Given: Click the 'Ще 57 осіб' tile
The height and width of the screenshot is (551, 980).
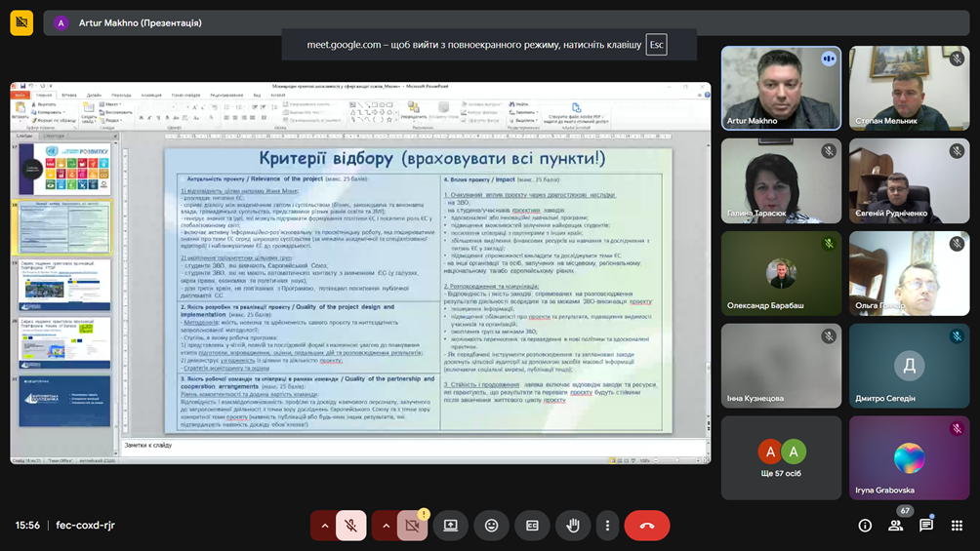Looking at the screenshot, I should (781, 457).
